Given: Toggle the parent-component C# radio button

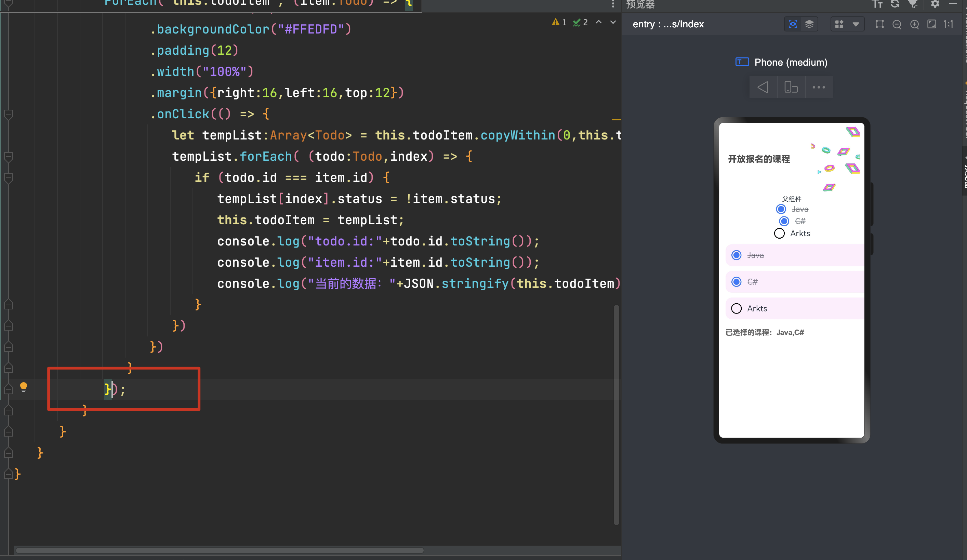Looking at the screenshot, I should pyautogui.click(x=784, y=221).
